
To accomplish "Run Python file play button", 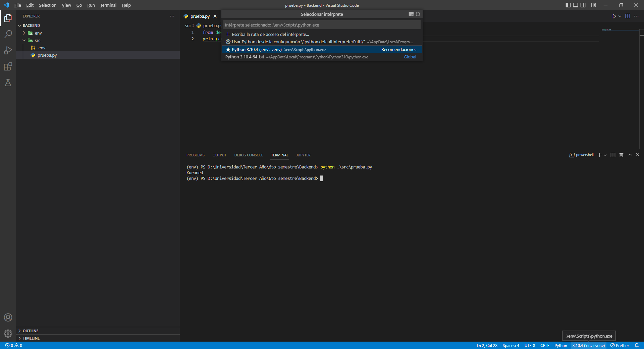I will [x=614, y=16].
